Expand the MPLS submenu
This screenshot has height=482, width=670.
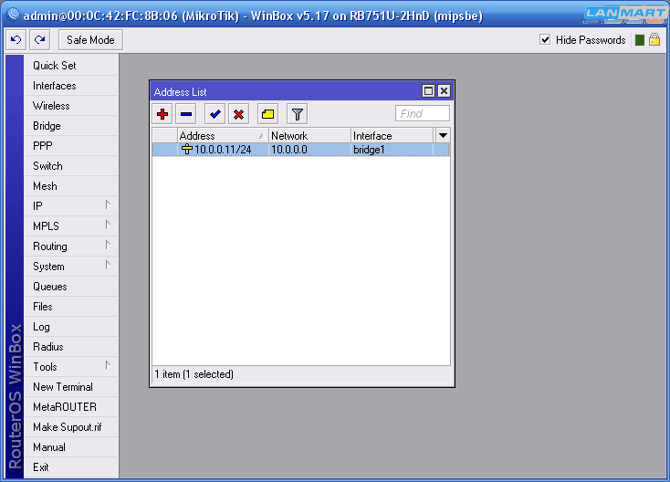click(71, 226)
